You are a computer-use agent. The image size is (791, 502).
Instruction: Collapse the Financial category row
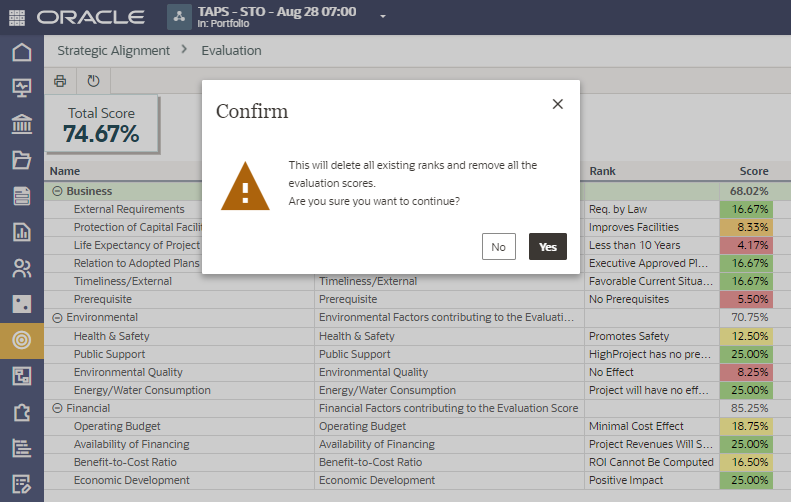pyautogui.click(x=57, y=408)
